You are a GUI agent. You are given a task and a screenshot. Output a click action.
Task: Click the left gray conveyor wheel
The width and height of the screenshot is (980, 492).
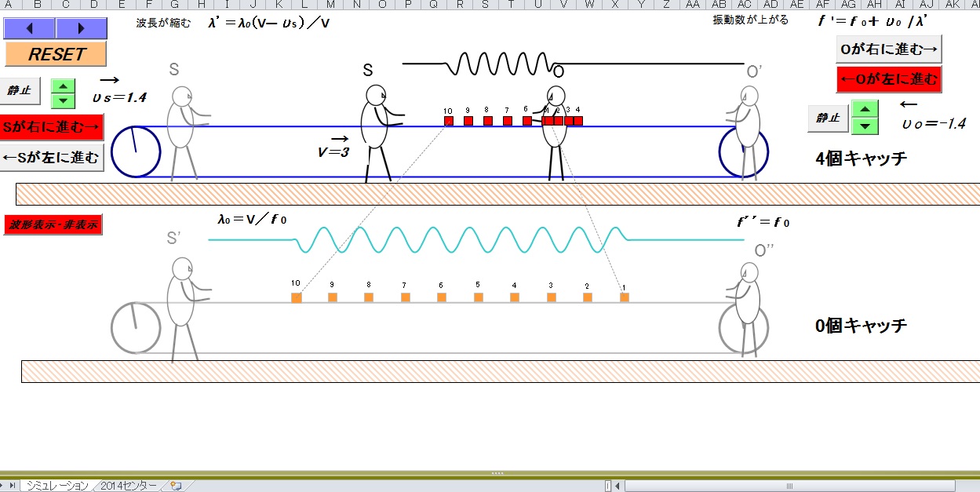click(x=136, y=328)
